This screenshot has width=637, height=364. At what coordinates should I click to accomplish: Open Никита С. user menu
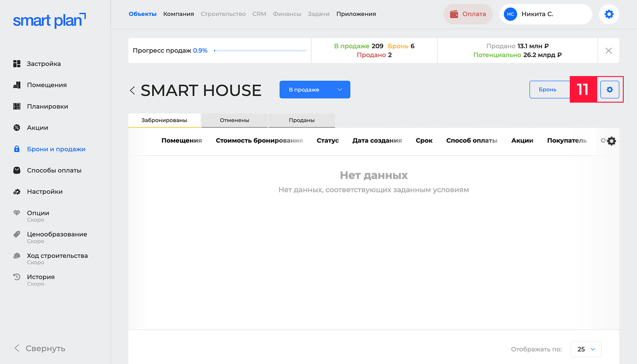[x=546, y=14]
